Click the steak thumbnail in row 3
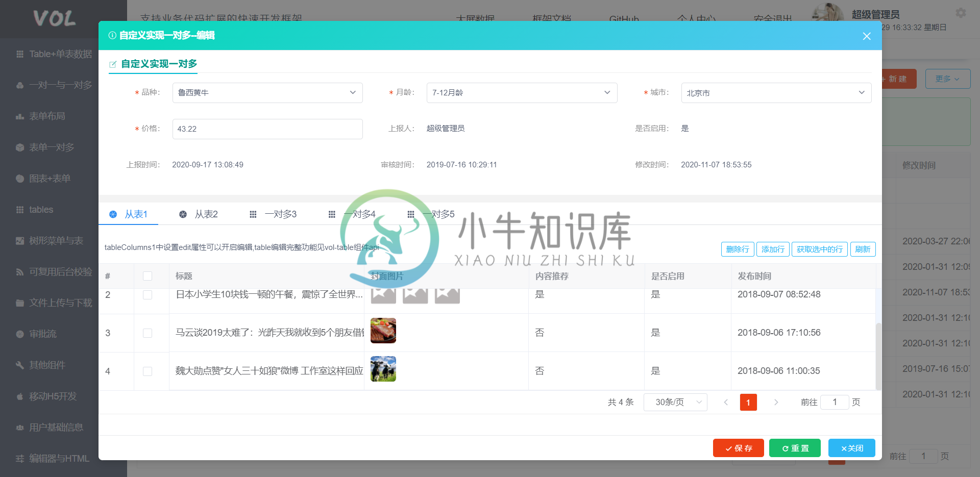980x477 pixels. tap(383, 331)
